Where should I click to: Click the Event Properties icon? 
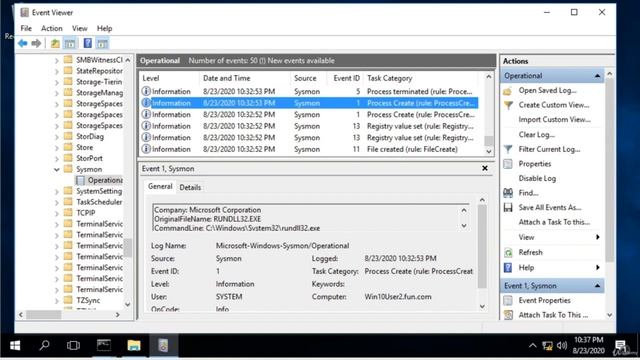[x=508, y=300]
